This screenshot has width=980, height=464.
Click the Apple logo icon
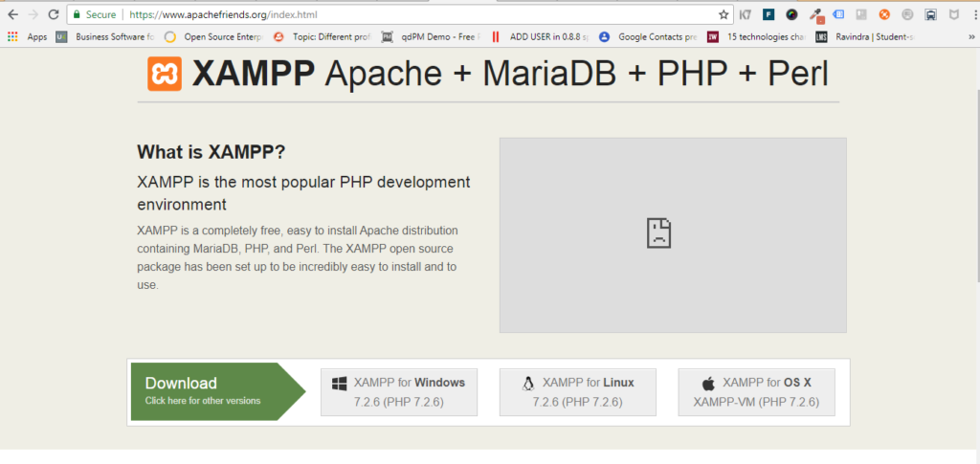(708, 384)
